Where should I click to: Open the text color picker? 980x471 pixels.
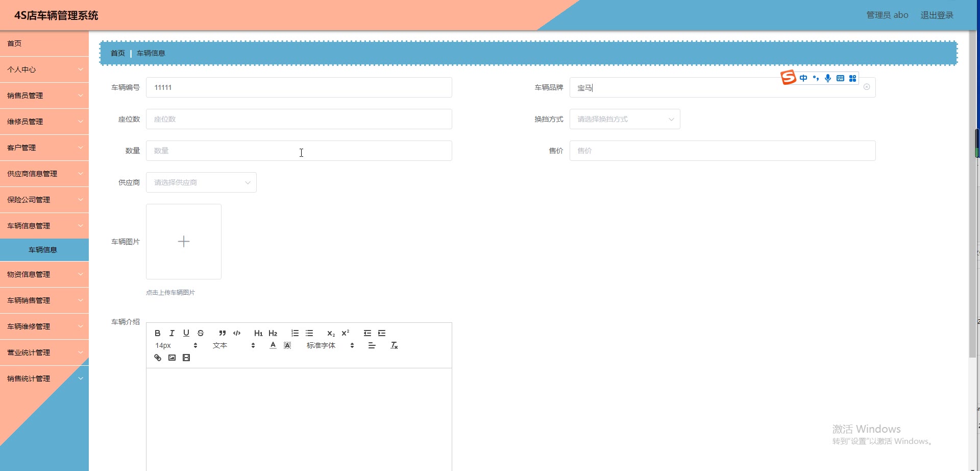(x=273, y=345)
